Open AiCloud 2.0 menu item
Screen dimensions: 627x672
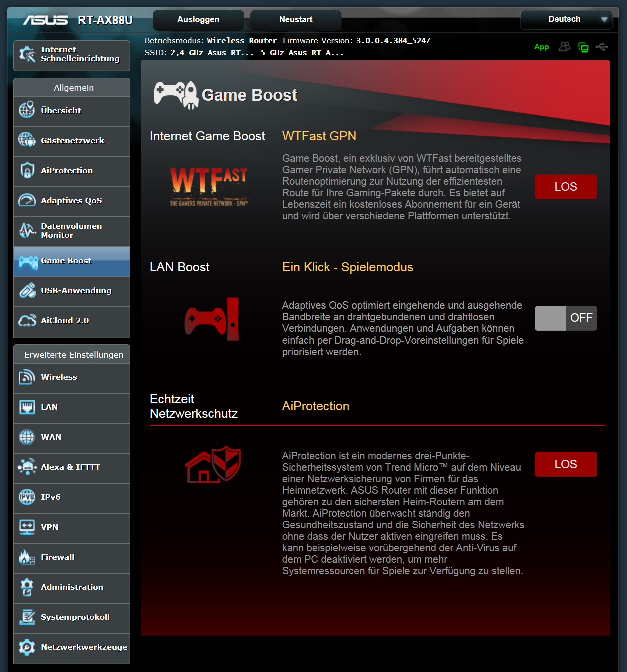click(x=72, y=322)
